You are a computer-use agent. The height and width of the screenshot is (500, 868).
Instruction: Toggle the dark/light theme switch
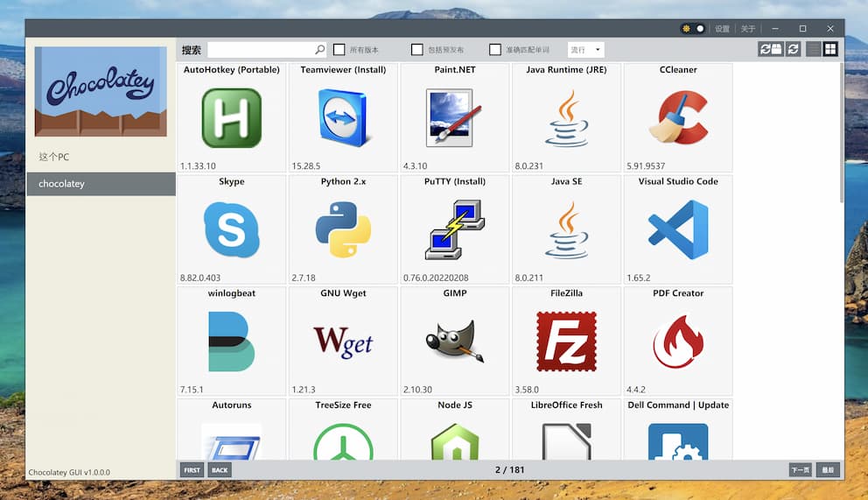(x=693, y=29)
